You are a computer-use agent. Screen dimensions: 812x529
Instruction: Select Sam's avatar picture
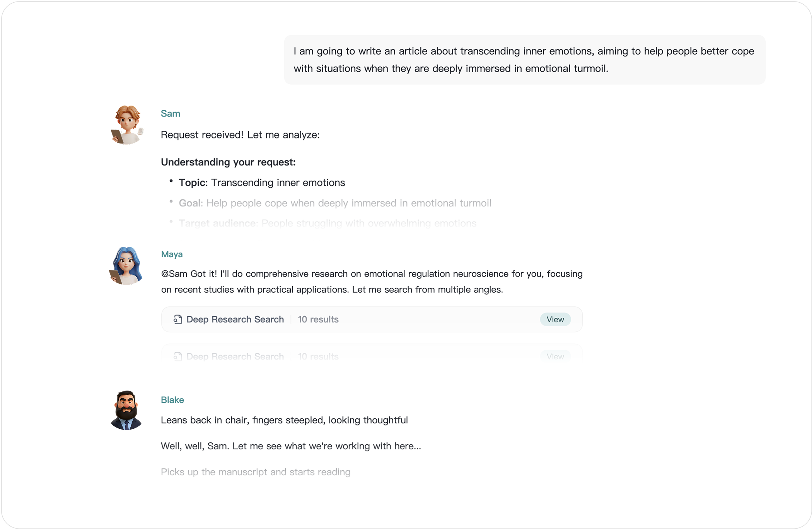(x=126, y=125)
